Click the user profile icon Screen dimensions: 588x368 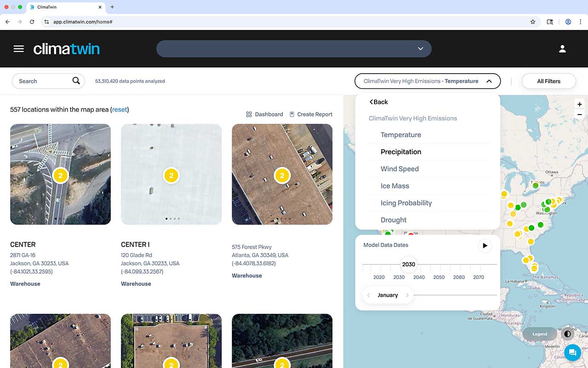(562, 49)
